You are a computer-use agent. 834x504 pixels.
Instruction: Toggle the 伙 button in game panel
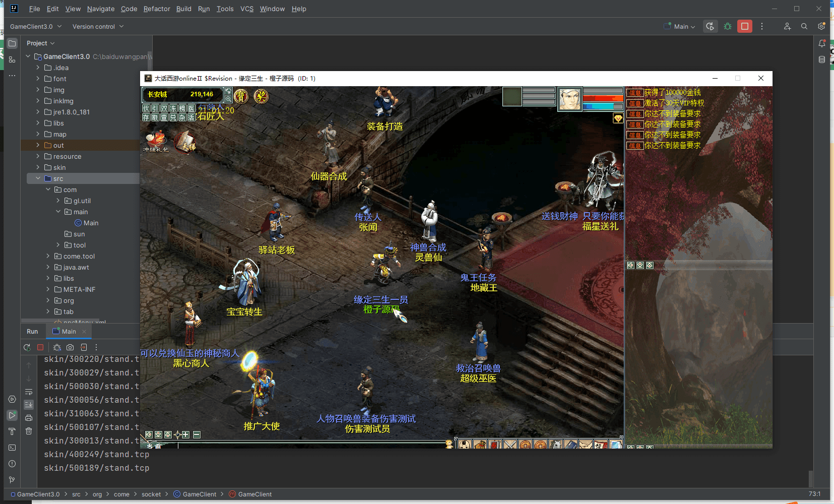[146, 108]
